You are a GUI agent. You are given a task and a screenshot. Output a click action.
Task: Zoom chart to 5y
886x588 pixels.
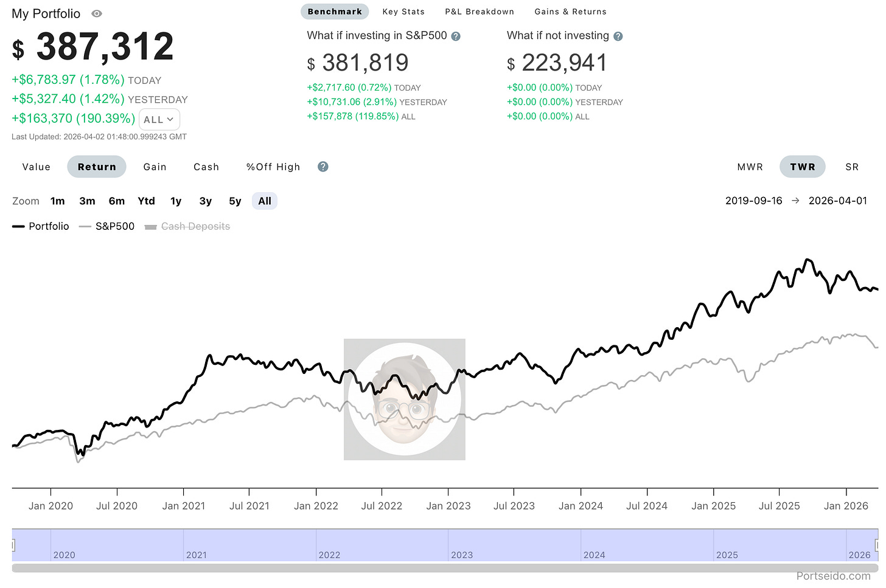235,201
